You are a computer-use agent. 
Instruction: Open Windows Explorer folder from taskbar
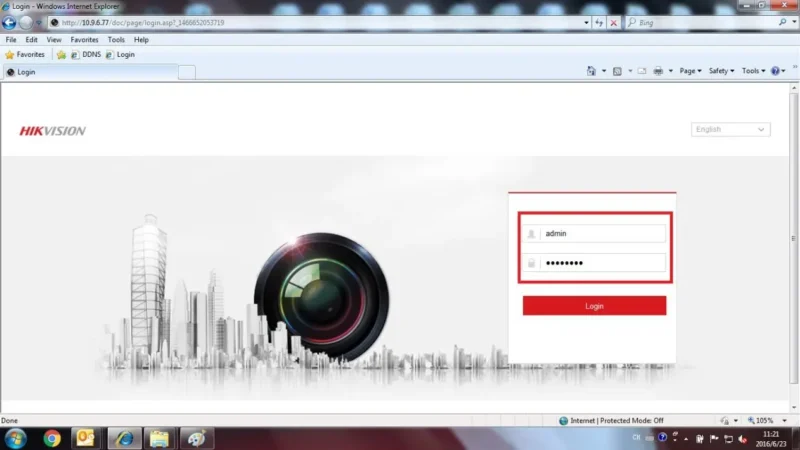(x=159, y=439)
